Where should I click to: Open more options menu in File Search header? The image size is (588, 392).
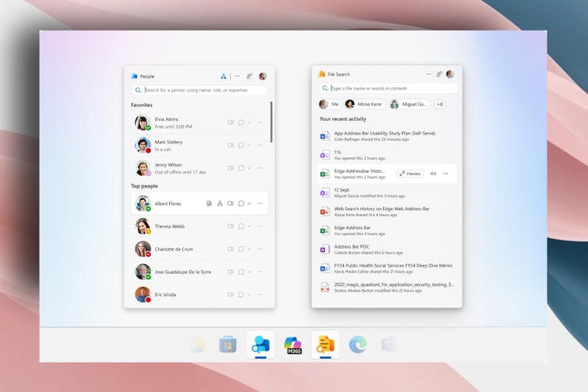pyautogui.click(x=429, y=74)
